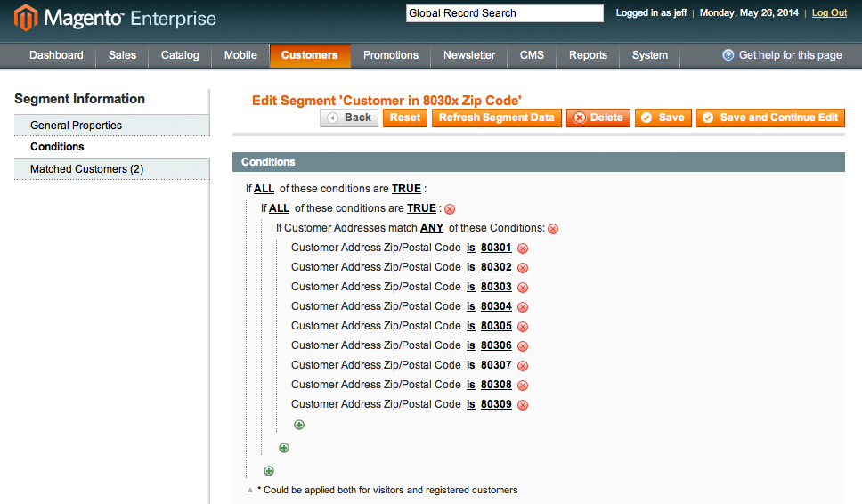
Task: Change operator 'is' for 80307 row
Action: [470, 365]
